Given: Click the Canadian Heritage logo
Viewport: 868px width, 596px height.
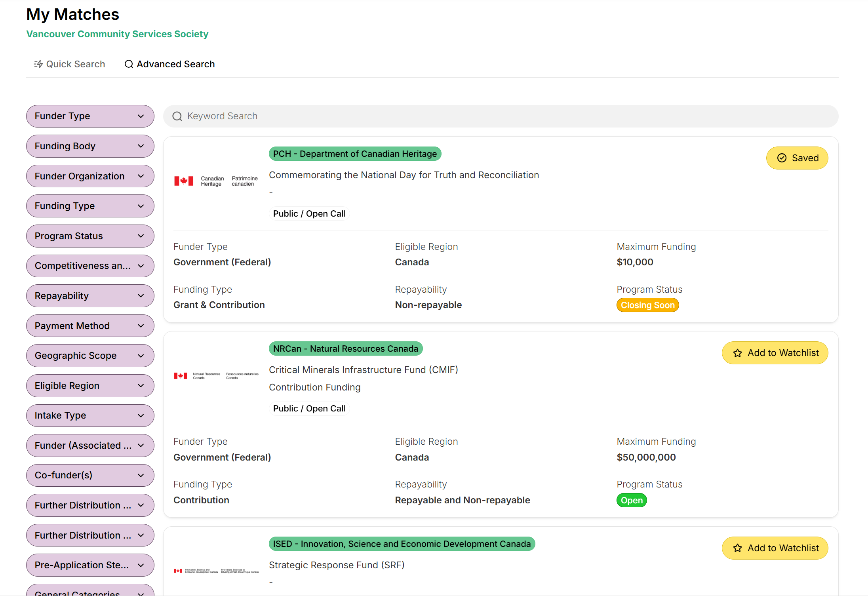Looking at the screenshot, I should point(216,181).
